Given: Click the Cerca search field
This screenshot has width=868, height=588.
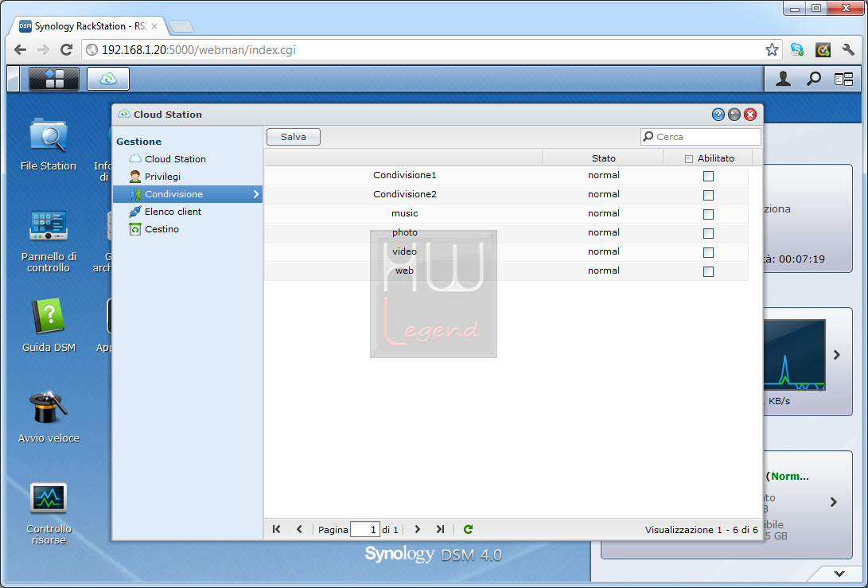Looking at the screenshot, I should (x=701, y=137).
